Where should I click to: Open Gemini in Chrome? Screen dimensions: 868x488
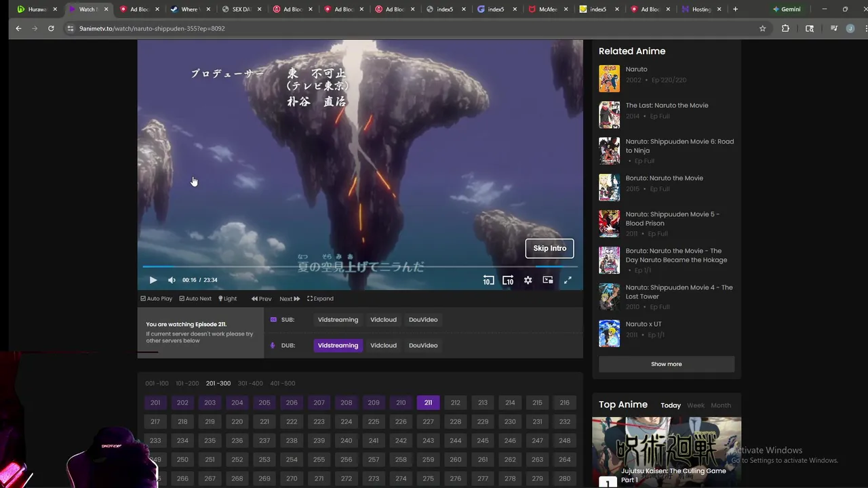(787, 9)
